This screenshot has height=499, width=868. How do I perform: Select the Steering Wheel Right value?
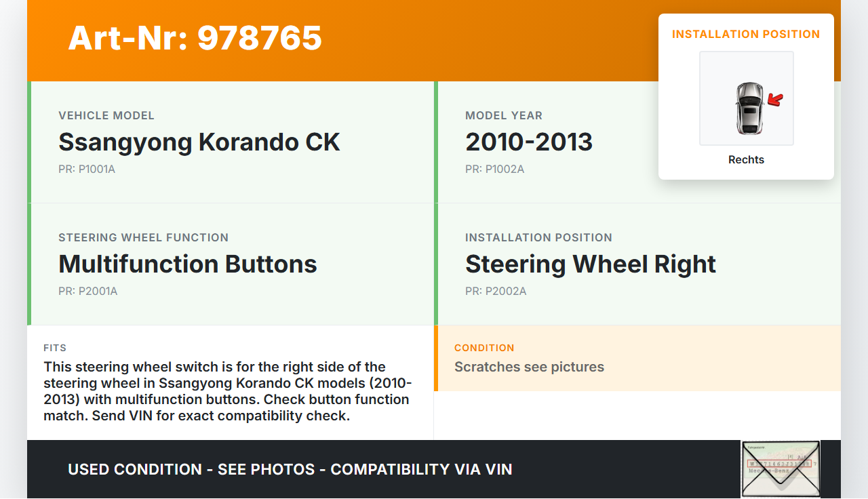pos(591,264)
